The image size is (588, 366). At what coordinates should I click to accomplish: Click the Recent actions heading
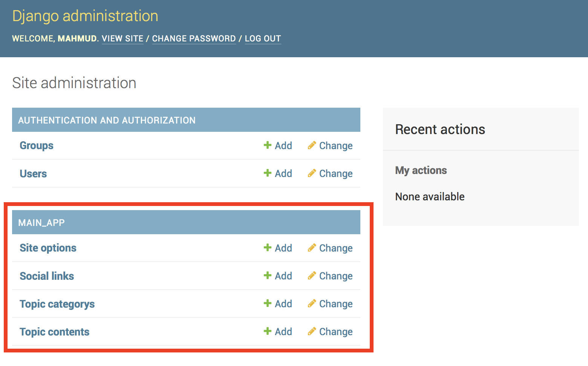point(440,130)
